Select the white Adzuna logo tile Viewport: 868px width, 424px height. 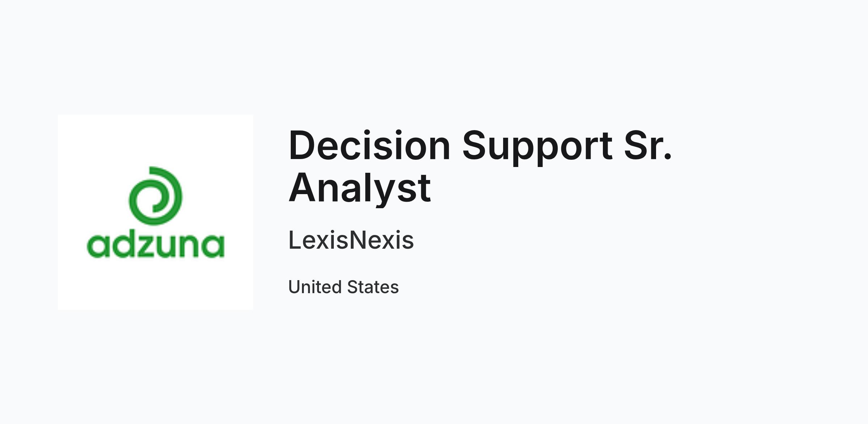click(156, 212)
